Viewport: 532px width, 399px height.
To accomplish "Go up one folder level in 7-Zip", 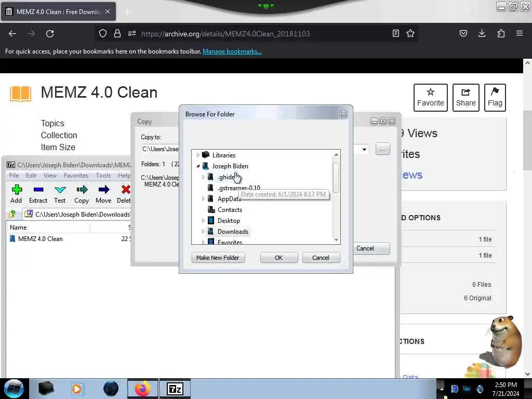I will [13, 214].
